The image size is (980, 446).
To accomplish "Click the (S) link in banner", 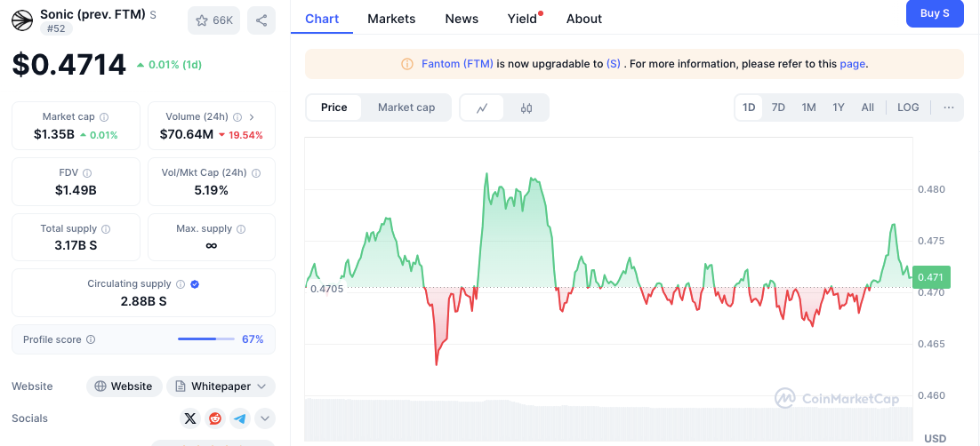I will coord(613,64).
